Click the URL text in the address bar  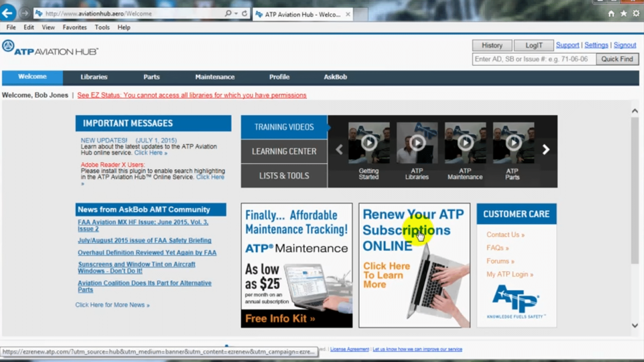tap(98, 14)
